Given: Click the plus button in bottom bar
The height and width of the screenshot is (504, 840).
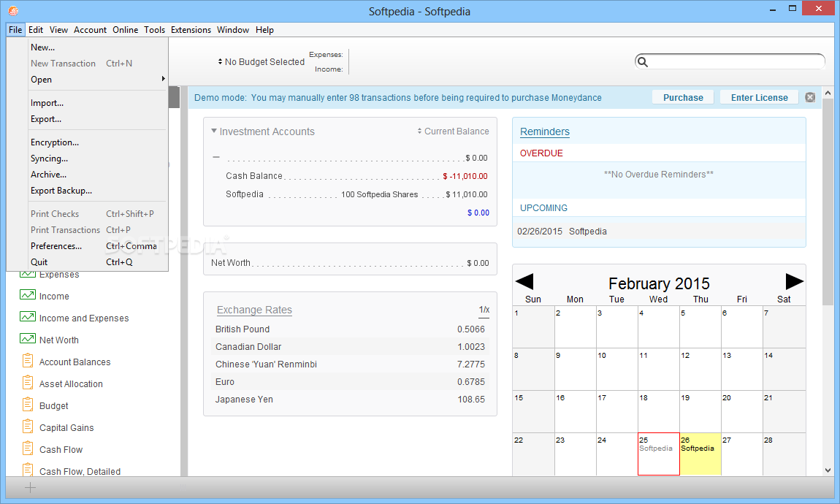Looking at the screenshot, I should point(31,487).
